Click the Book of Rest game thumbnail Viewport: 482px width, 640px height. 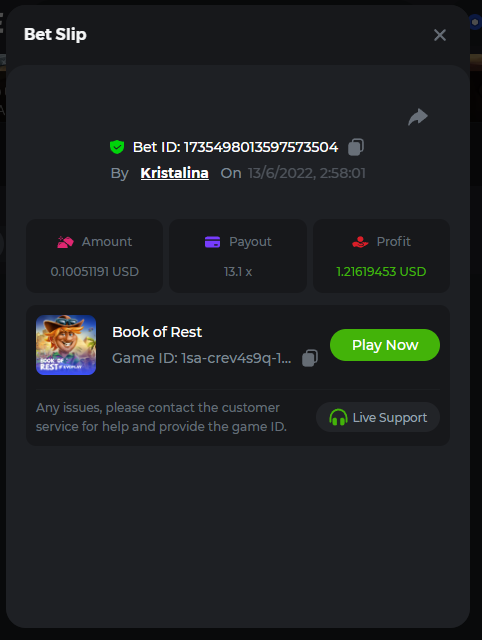coord(66,345)
